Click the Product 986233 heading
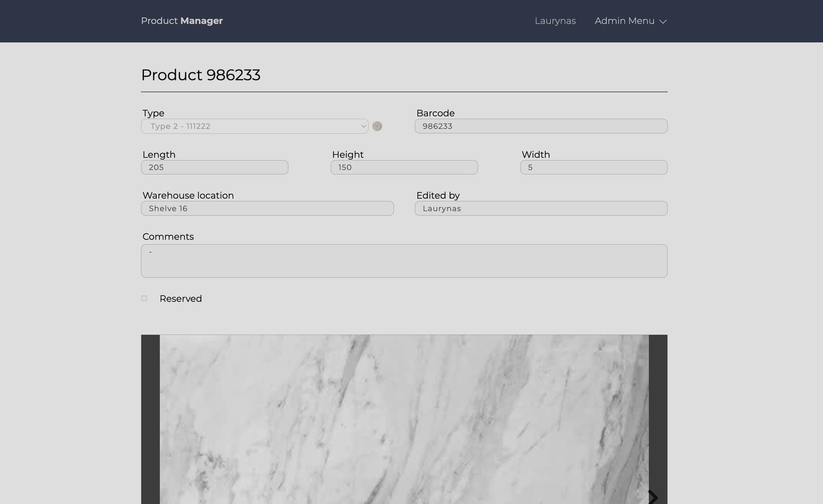The image size is (823, 504). click(x=201, y=75)
